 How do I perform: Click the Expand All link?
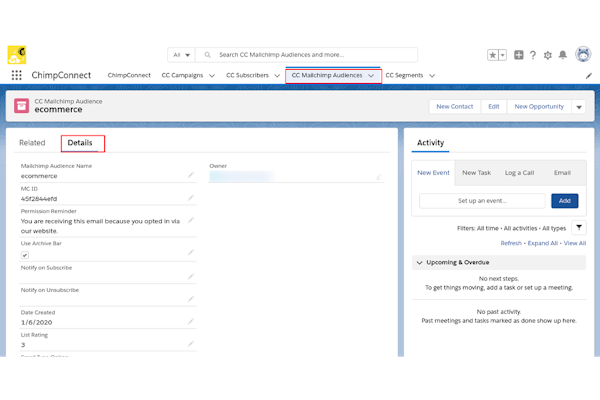[543, 243]
